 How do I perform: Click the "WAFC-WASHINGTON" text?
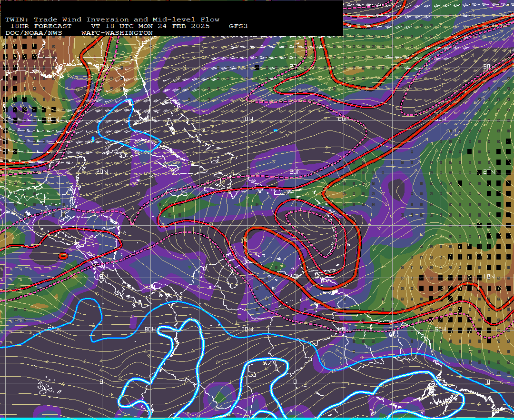coord(117,33)
